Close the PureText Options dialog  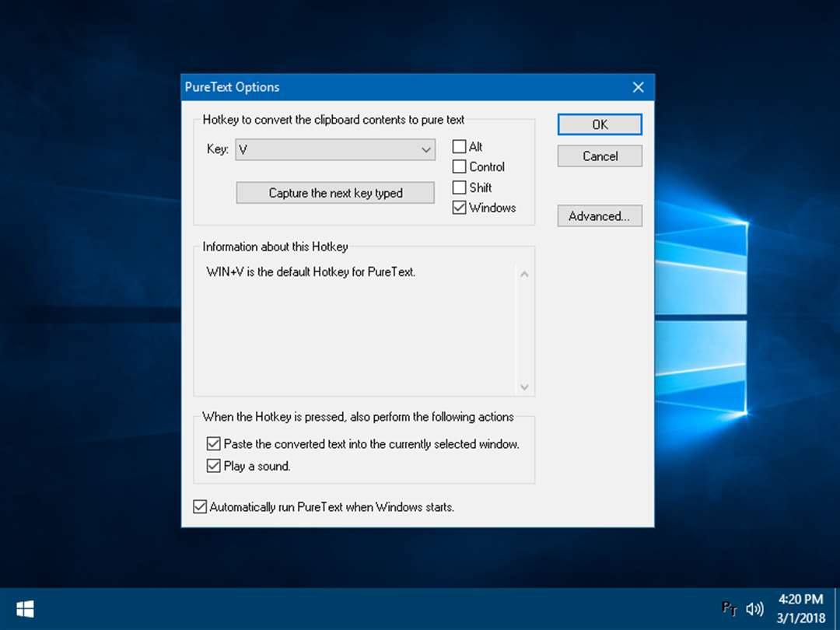pos(638,87)
